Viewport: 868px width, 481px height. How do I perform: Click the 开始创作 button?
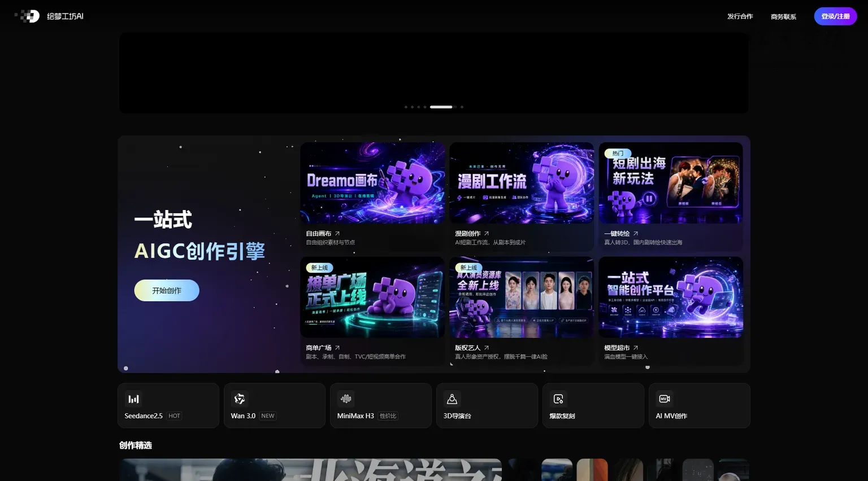167,290
